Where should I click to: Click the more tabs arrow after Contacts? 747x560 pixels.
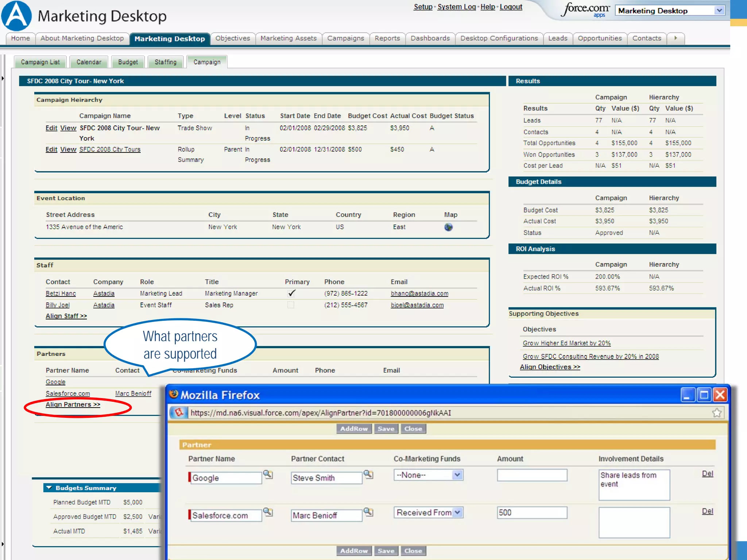click(676, 38)
